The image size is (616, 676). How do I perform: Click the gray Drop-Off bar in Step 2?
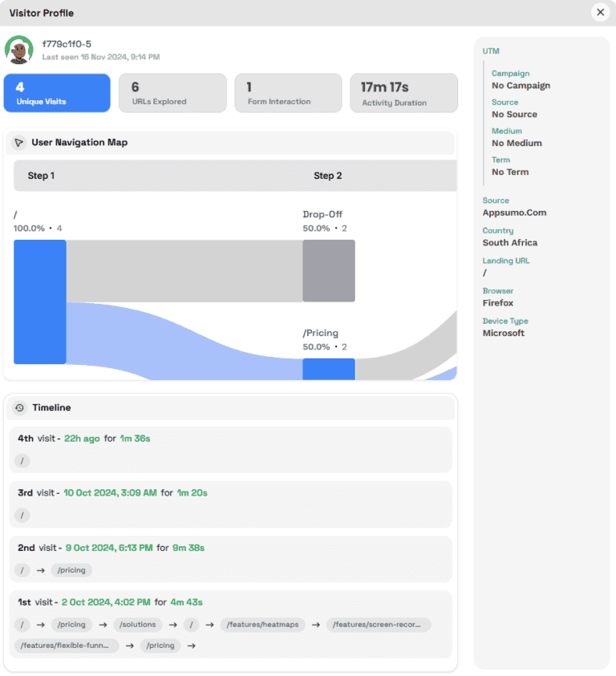(x=329, y=271)
